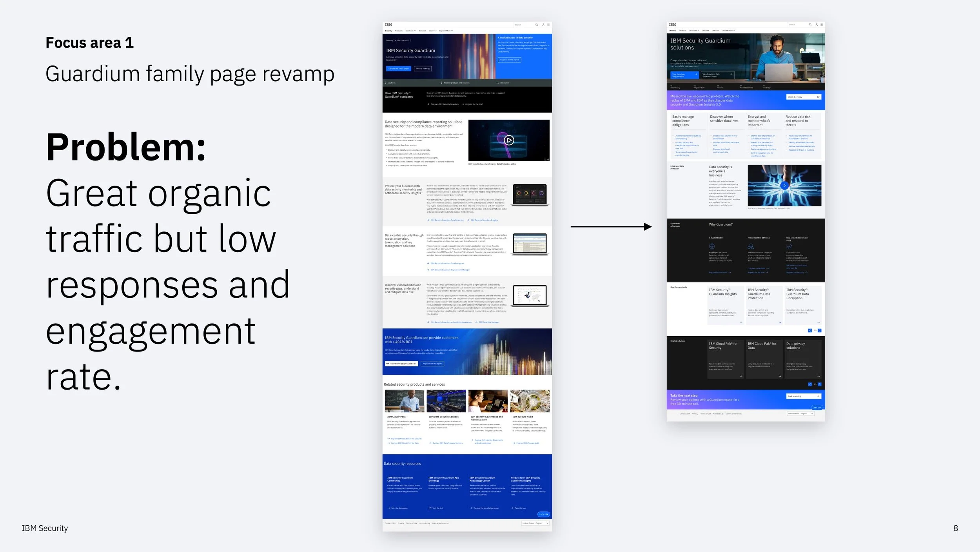The width and height of the screenshot is (980, 552).
Task: Click the previous arrow in Guardium products carousel
Action: point(810,331)
